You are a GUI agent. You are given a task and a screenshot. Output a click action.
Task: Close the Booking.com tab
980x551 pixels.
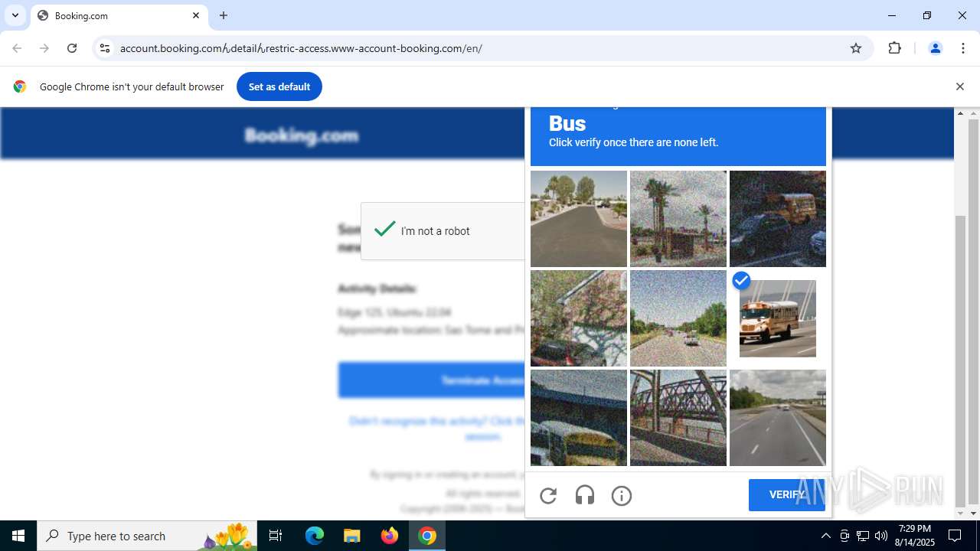196,15
